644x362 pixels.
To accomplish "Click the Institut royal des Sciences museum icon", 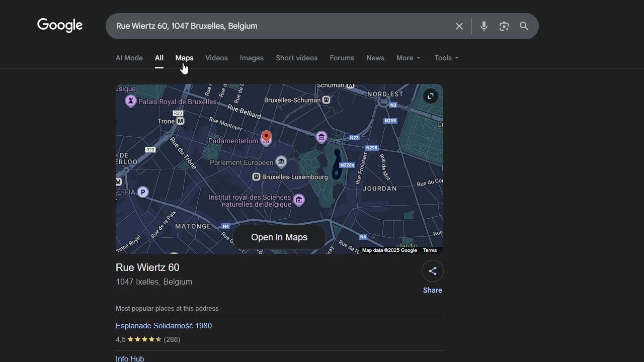I will 299,200.
